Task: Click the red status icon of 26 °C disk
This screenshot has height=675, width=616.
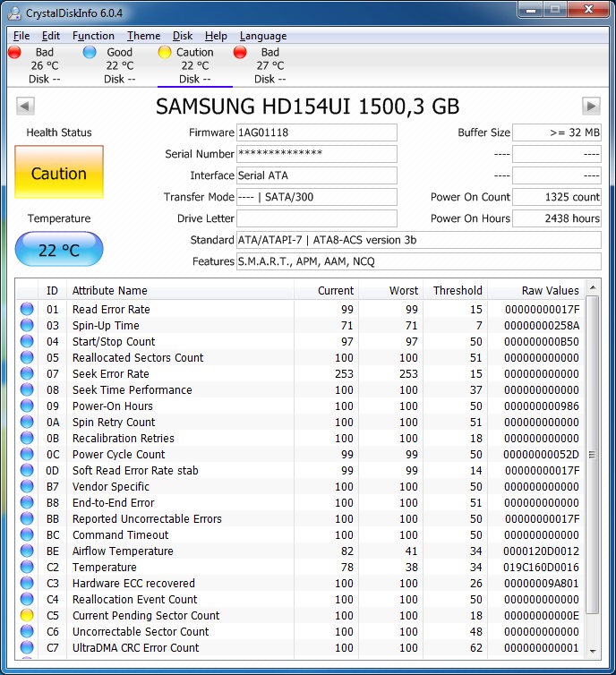Action: click(14, 52)
